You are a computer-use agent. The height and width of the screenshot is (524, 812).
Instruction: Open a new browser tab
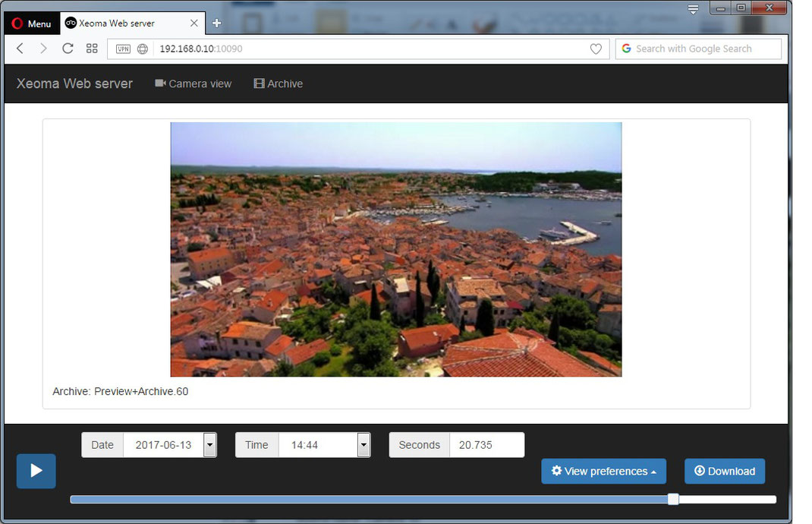tap(216, 24)
